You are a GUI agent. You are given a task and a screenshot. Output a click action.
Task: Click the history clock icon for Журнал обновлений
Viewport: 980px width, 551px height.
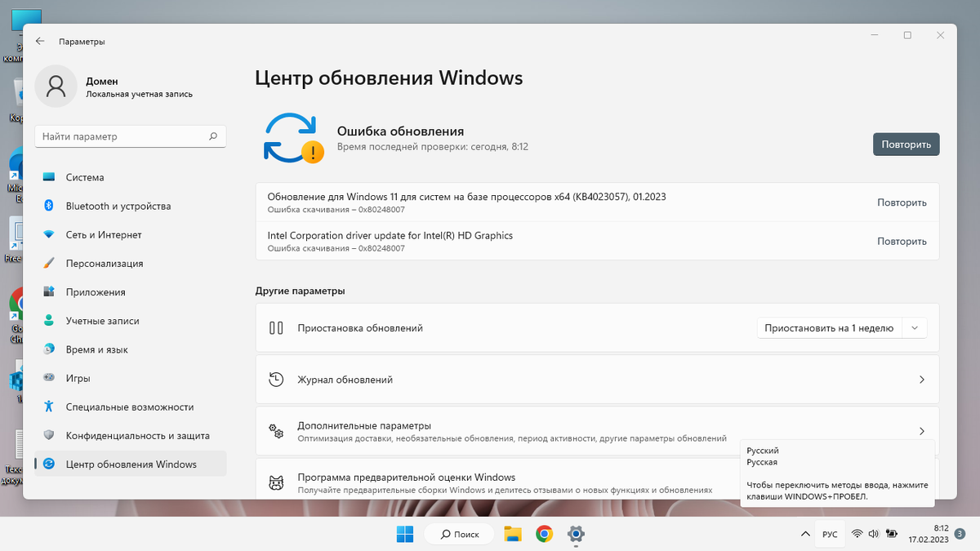click(276, 380)
